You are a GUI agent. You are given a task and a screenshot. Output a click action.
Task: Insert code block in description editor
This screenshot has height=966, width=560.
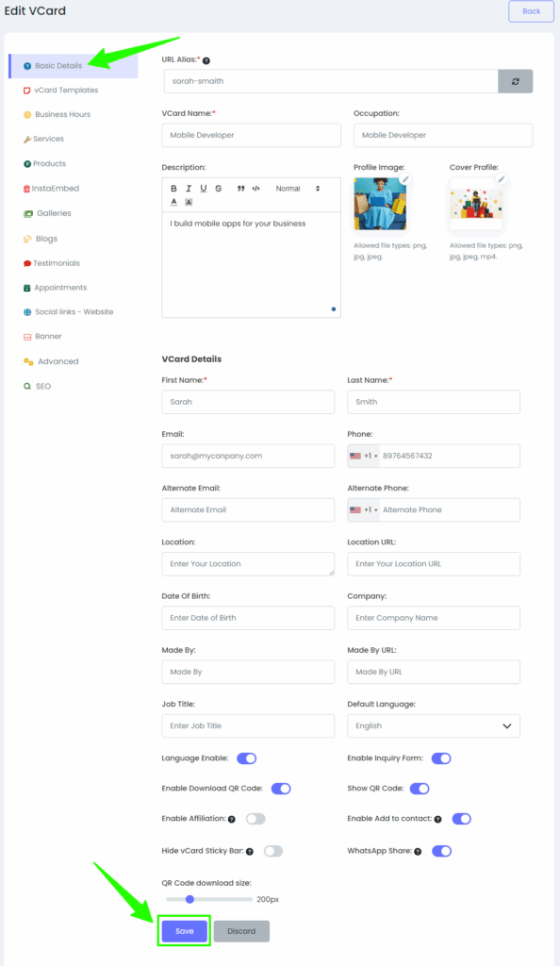(256, 189)
